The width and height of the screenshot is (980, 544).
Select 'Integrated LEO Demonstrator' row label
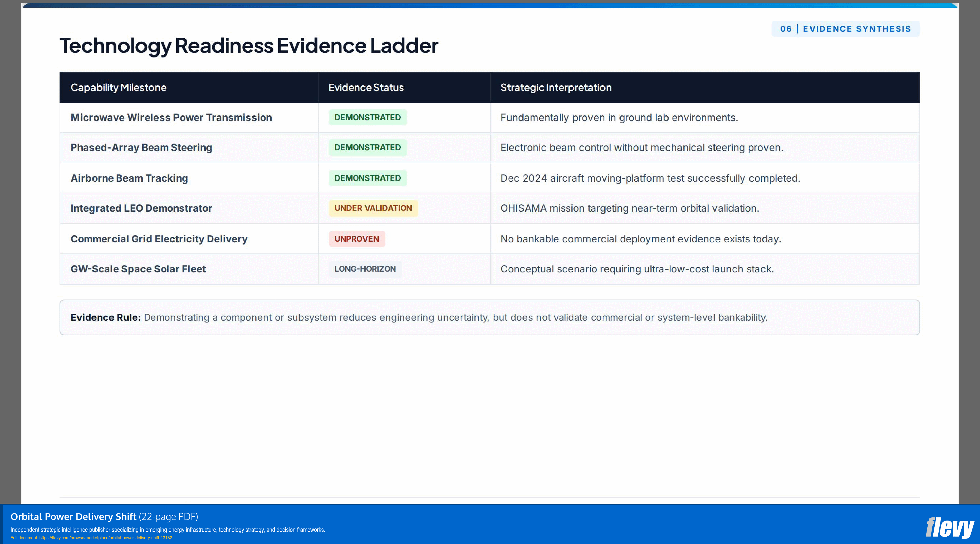click(141, 208)
